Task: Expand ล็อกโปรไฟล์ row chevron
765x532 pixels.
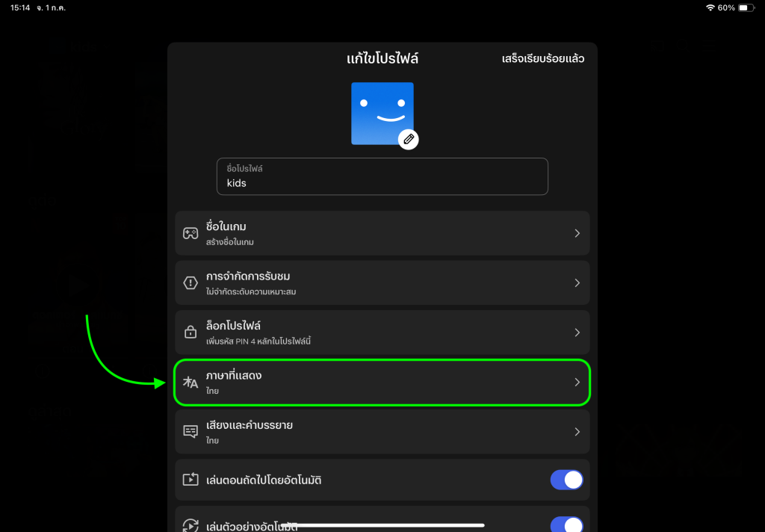Action: coord(577,332)
